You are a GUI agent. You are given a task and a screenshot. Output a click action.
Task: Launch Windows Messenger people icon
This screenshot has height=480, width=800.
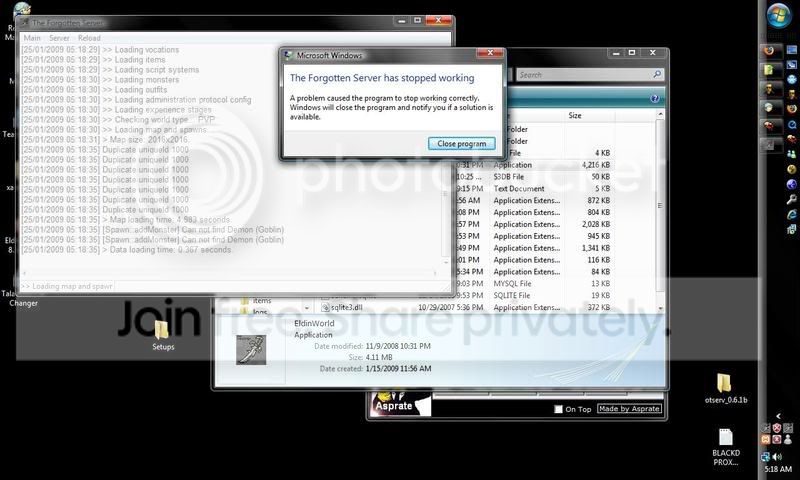(792, 154)
